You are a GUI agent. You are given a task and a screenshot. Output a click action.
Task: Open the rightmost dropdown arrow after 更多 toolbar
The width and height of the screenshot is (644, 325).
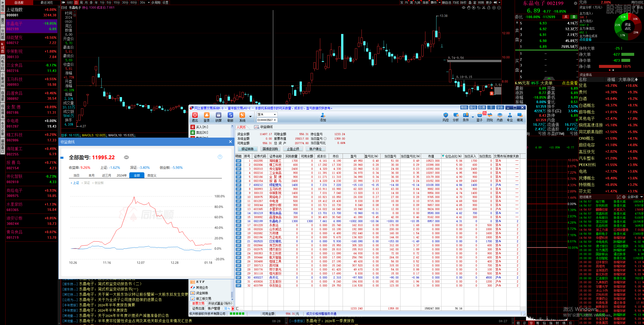point(499,3)
